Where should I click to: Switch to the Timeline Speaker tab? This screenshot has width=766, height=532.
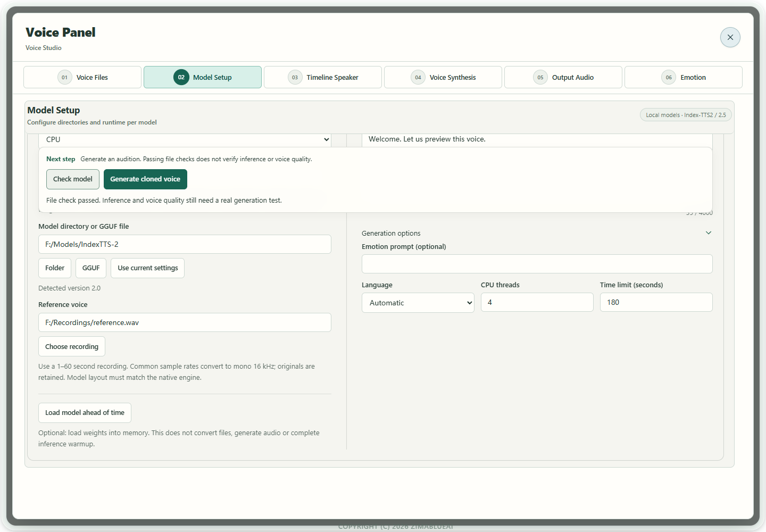point(323,77)
